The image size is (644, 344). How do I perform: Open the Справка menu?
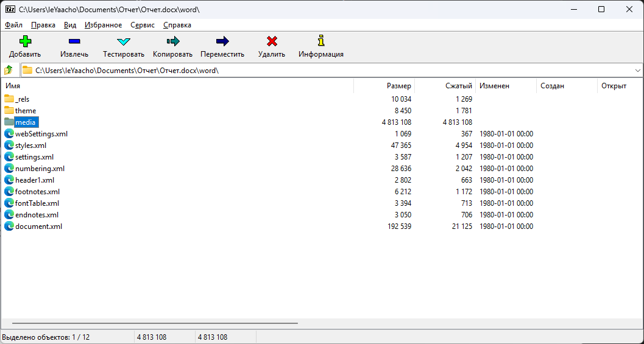coord(177,25)
